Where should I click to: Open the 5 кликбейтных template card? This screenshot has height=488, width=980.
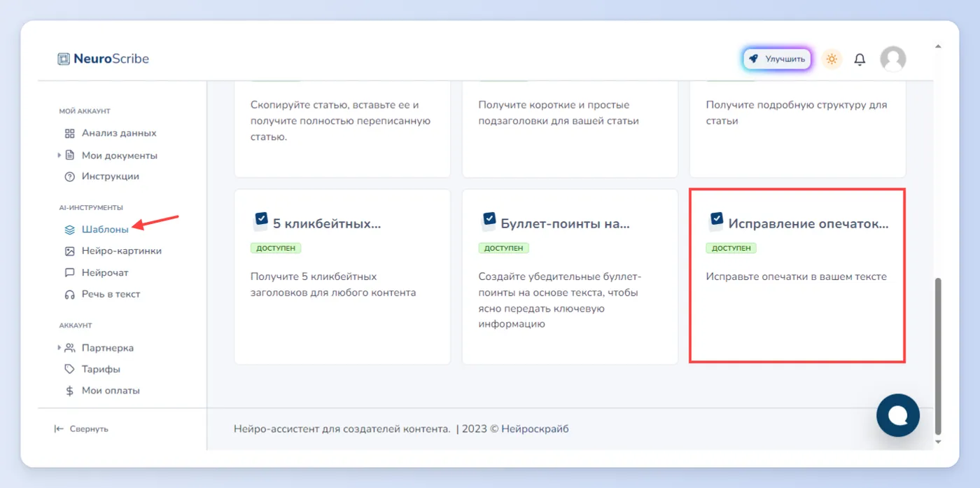[x=342, y=277]
